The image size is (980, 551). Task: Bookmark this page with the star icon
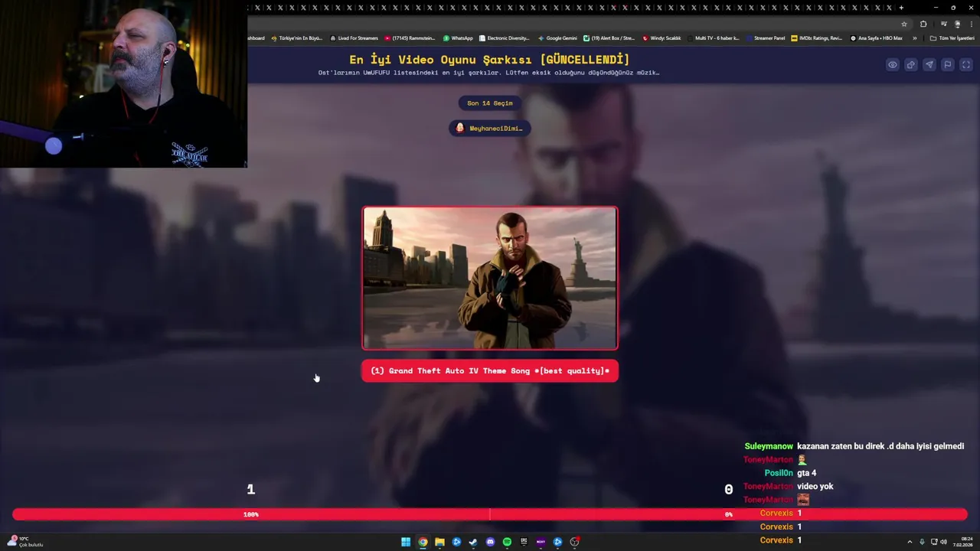(904, 24)
